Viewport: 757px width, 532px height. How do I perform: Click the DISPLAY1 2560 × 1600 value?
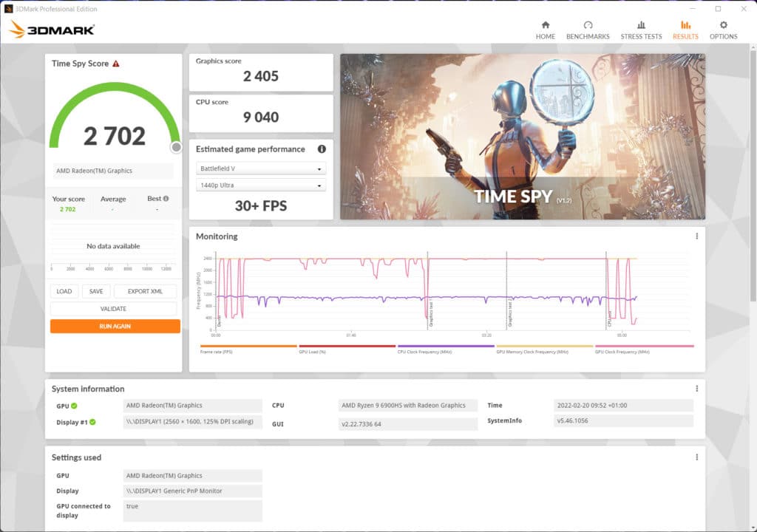[x=193, y=421]
